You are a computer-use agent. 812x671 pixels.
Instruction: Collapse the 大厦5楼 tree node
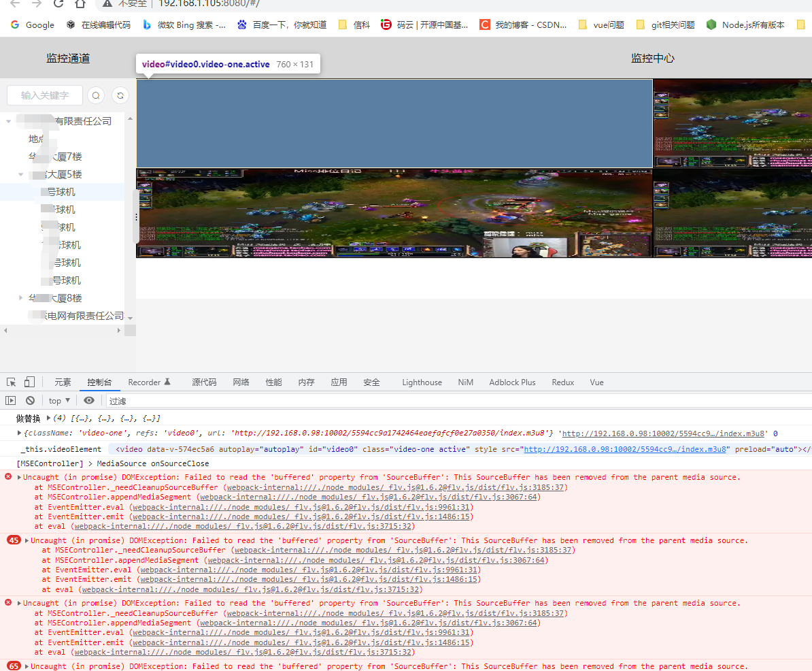[x=20, y=174]
